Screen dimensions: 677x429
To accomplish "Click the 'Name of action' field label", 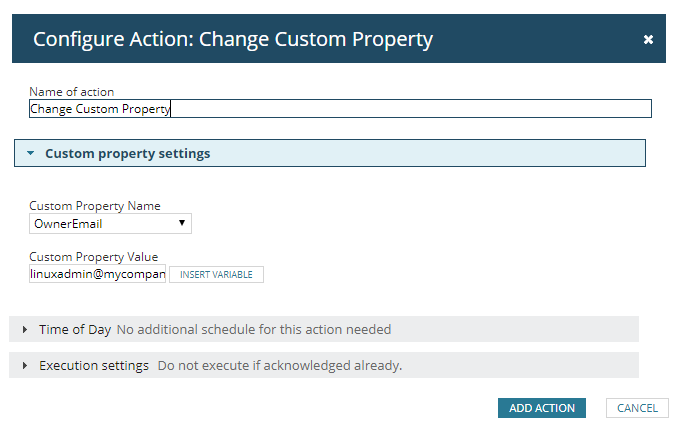I will pyautogui.click(x=71, y=92).
